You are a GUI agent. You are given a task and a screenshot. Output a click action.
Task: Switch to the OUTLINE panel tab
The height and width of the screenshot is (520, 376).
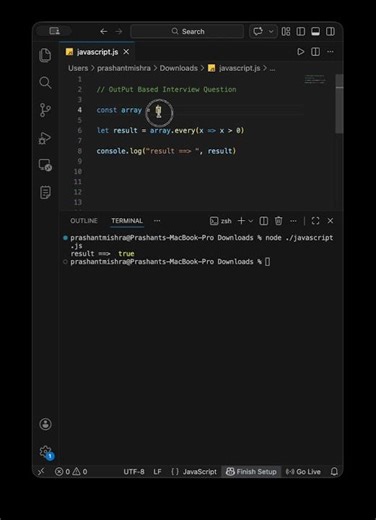84,221
